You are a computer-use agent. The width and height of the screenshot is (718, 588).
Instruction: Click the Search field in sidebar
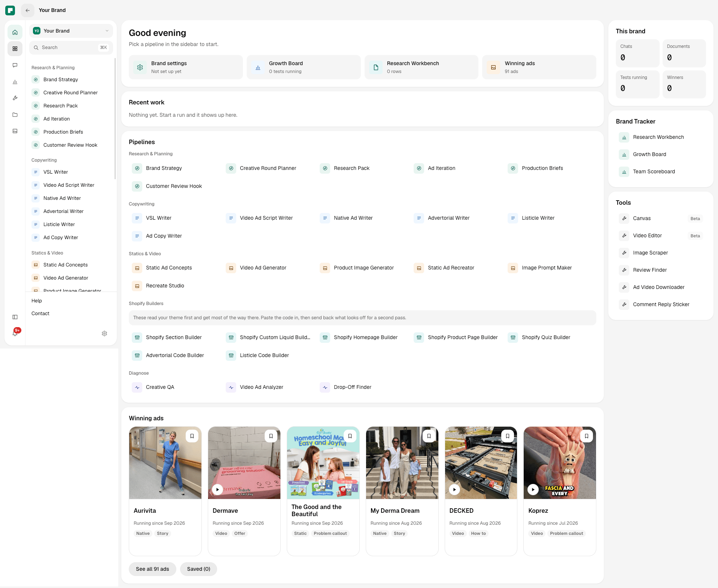(71, 48)
